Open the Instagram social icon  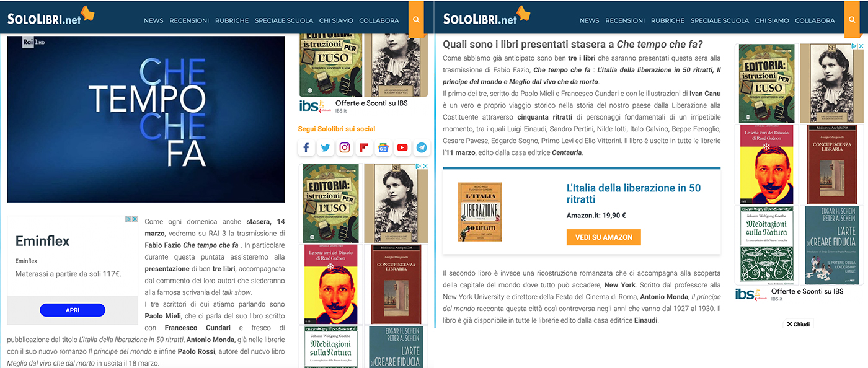(344, 147)
